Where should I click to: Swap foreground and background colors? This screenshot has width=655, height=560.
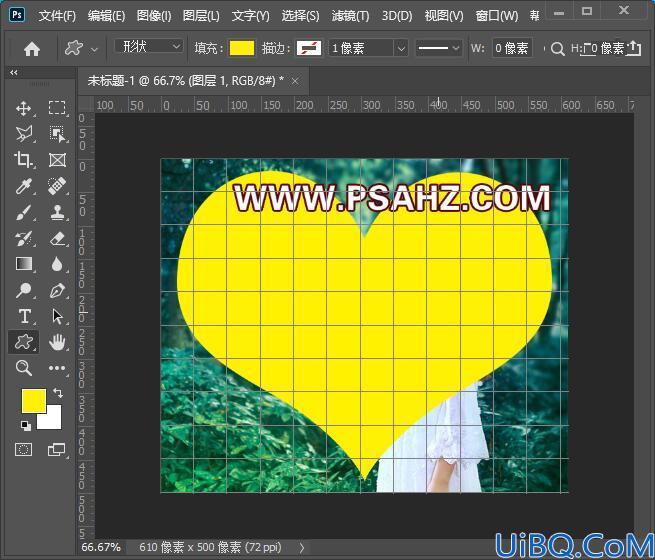(58, 393)
